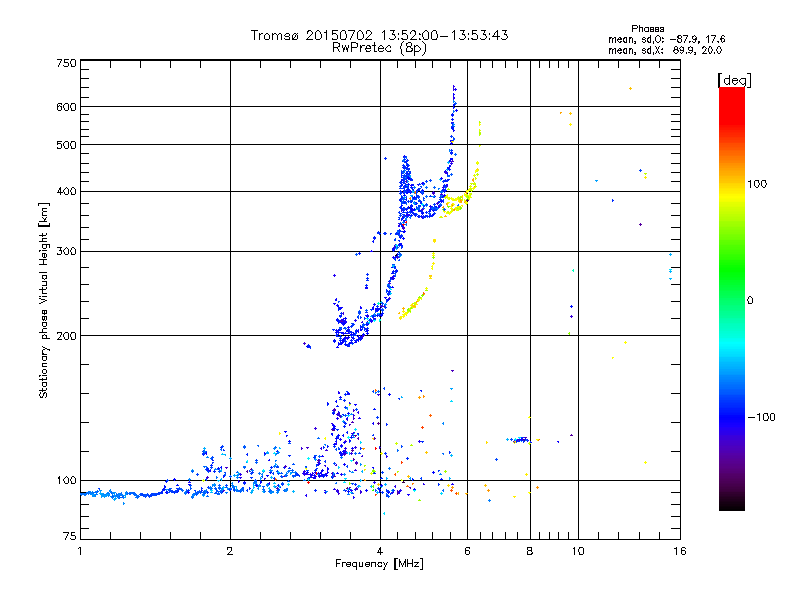This screenshot has width=800, height=600.
Task: Click the y-axis tick label "500"
Action: pos(66,145)
